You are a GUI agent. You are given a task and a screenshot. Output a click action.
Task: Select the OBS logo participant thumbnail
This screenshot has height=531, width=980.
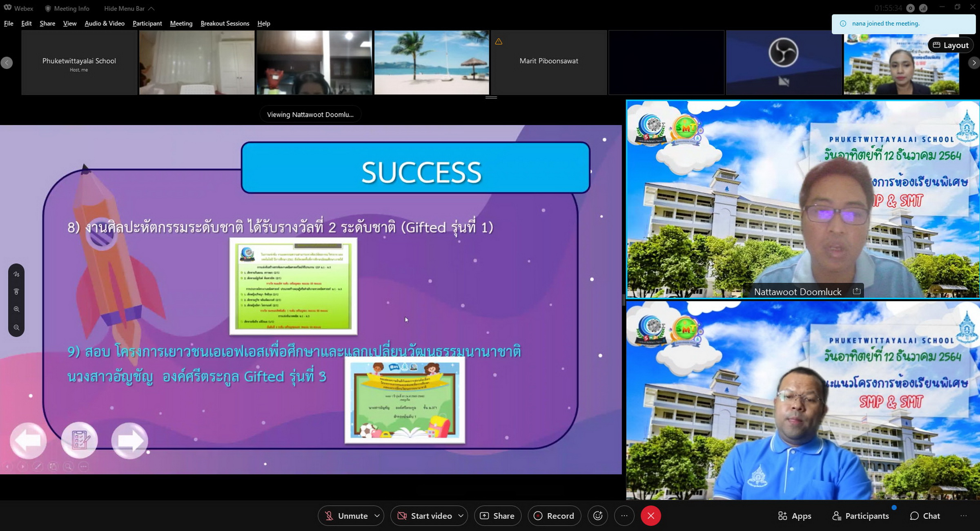click(x=784, y=62)
